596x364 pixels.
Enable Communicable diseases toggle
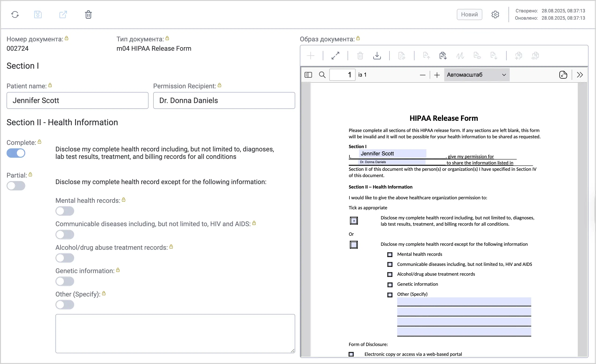pos(65,235)
